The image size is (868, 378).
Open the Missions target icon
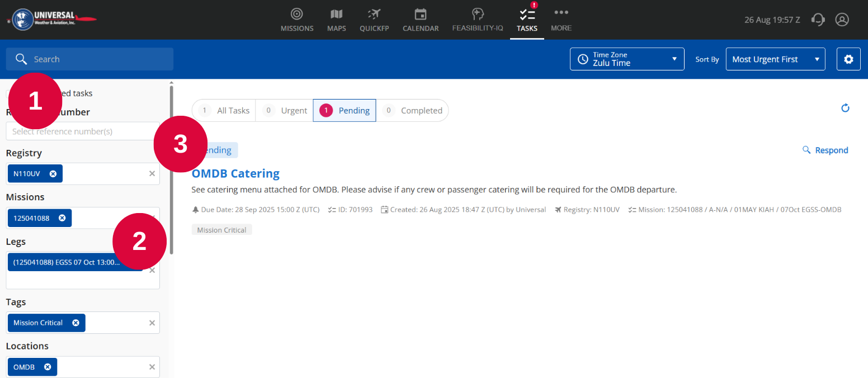click(297, 15)
